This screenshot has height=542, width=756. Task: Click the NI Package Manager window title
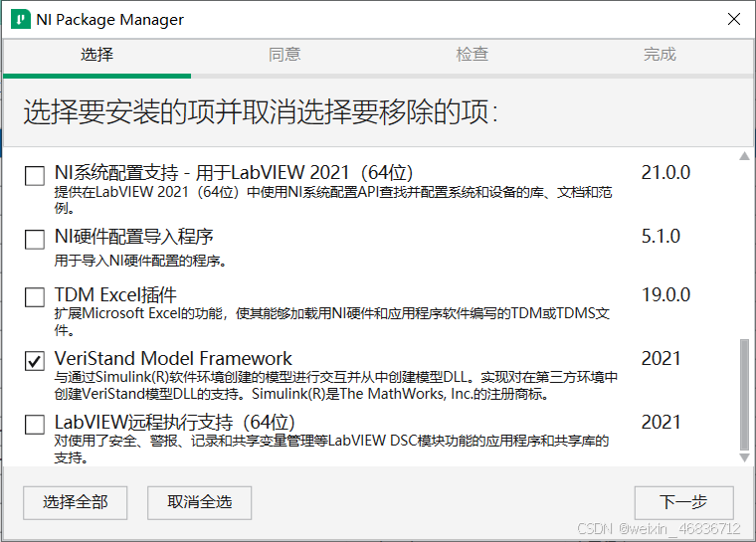[110, 20]
